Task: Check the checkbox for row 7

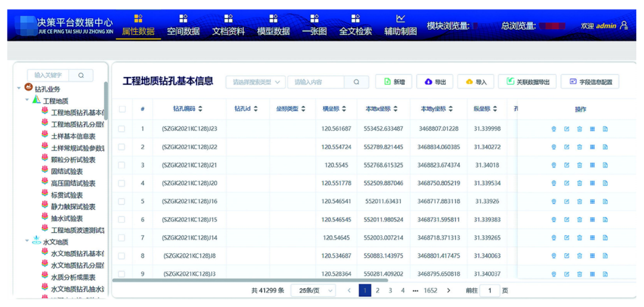Action: [x=122, y=238]
